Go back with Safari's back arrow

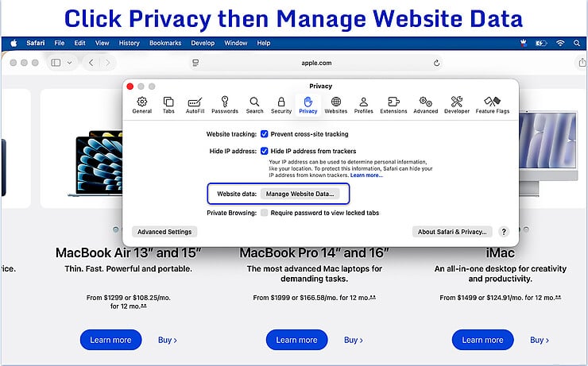pos(91,63)
